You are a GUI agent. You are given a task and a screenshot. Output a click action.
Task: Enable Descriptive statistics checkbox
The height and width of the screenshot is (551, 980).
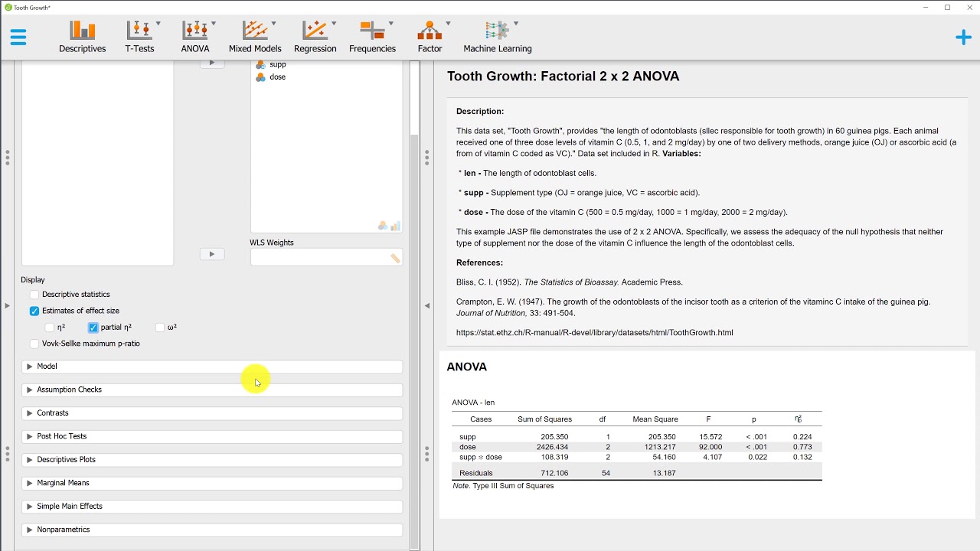[x=34, y=295]
